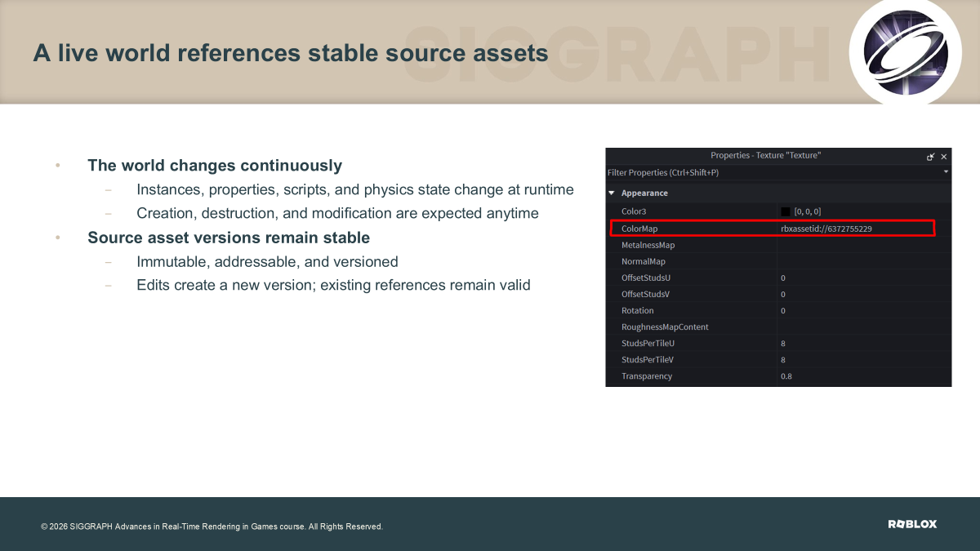Open the Filter Properties dropdown arrow
This screenshot has width=980, height=551.
[x=946, y=172]
